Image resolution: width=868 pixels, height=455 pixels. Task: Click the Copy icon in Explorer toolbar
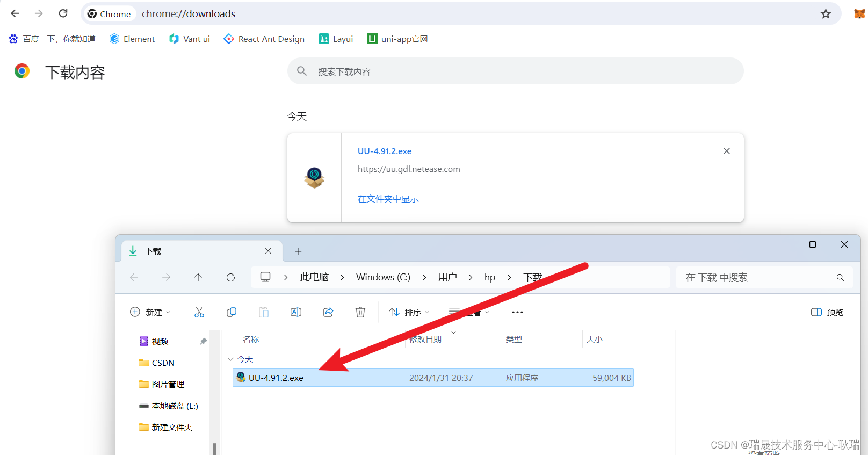coord(232,312)
